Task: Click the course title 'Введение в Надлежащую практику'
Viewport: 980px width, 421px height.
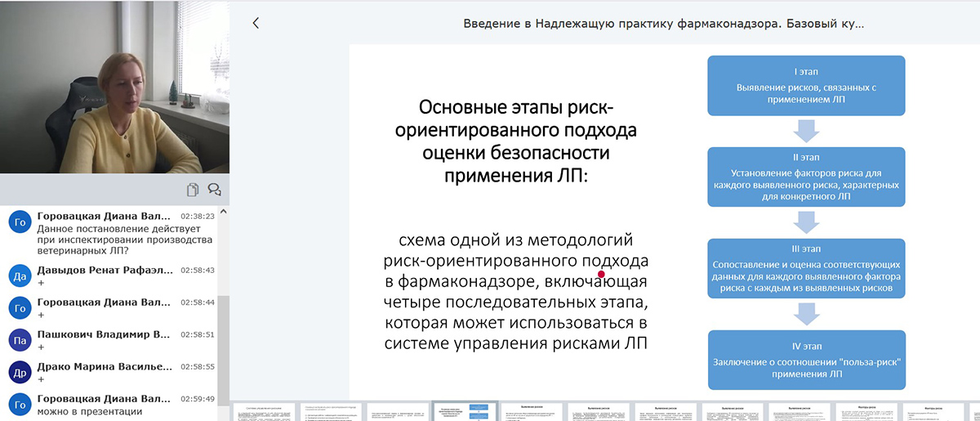Action: pyautogui.click(x=663, y=24)
